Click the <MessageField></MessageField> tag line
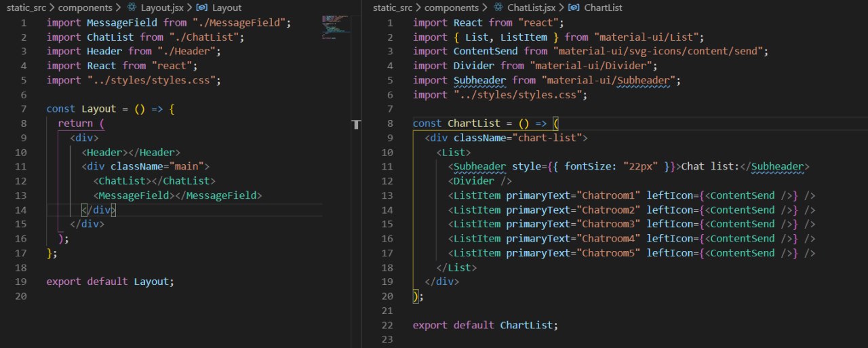868x348 pixels. [x=177, y=195]
